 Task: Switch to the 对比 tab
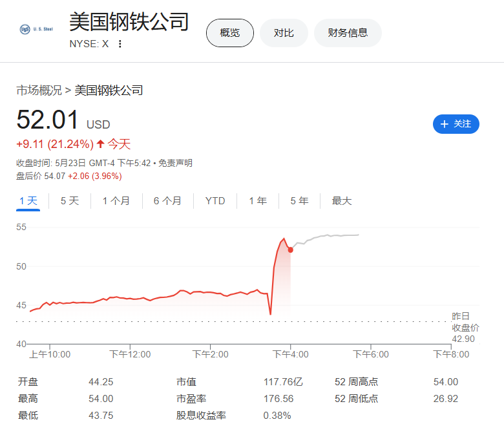point(284,33)
